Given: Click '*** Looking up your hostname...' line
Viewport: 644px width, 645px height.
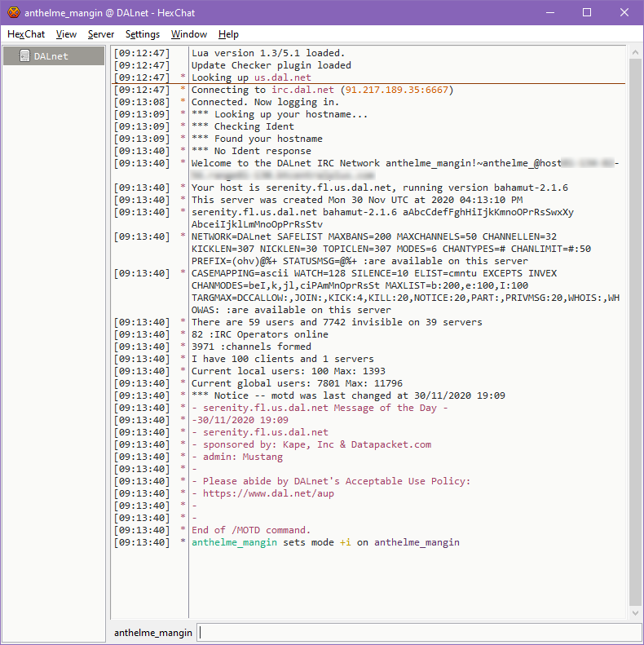Looking at the screenshot, I should pyautogui.click(x=280, y=114).
